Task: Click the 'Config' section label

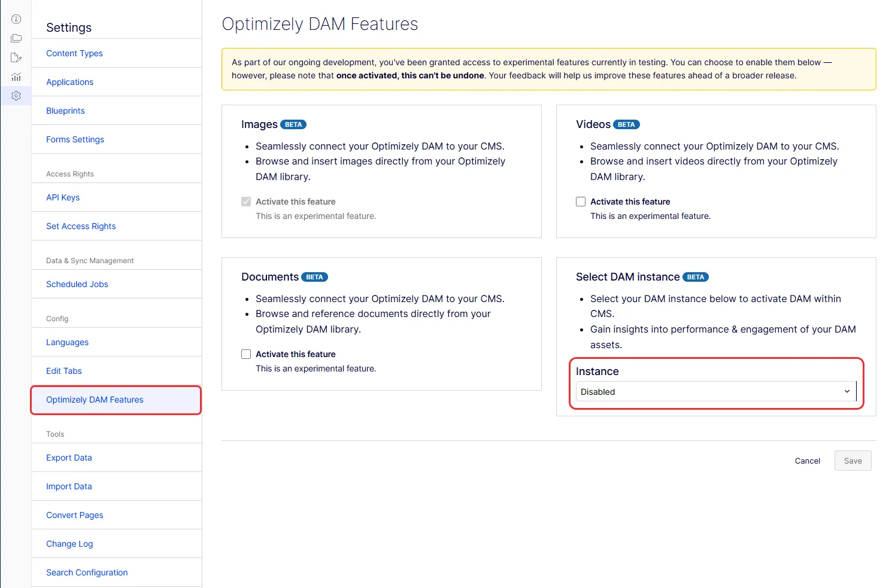Action: (57, 319)
